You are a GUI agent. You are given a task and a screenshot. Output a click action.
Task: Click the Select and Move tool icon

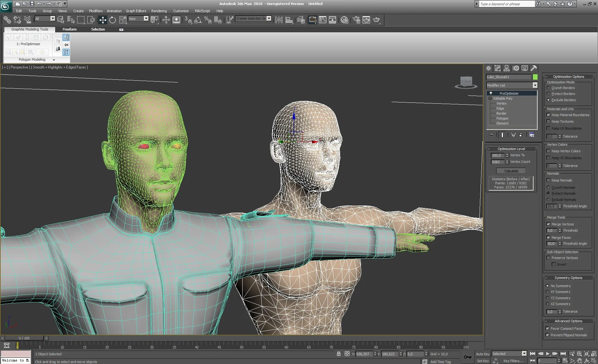tap(102, 20)
